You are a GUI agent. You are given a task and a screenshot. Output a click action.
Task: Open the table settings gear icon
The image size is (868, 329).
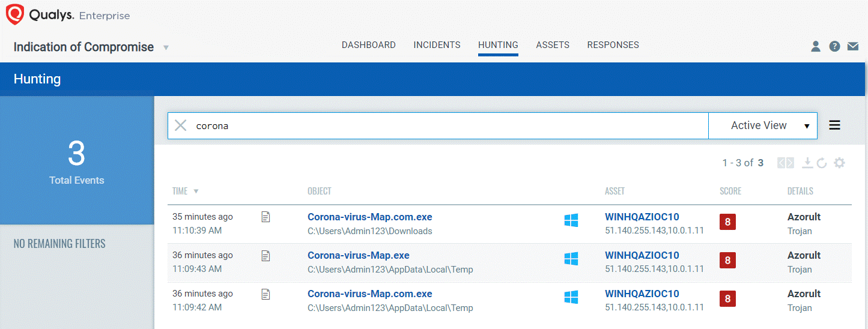(839, 163)
